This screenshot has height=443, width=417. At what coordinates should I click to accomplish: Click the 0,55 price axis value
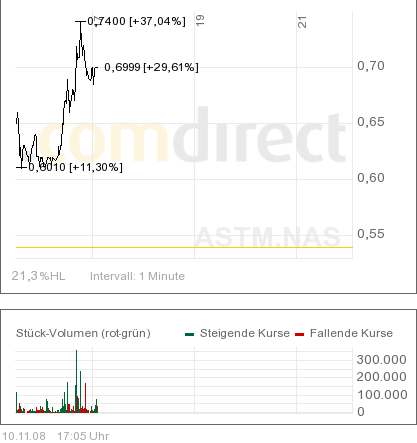coord(371,234)
